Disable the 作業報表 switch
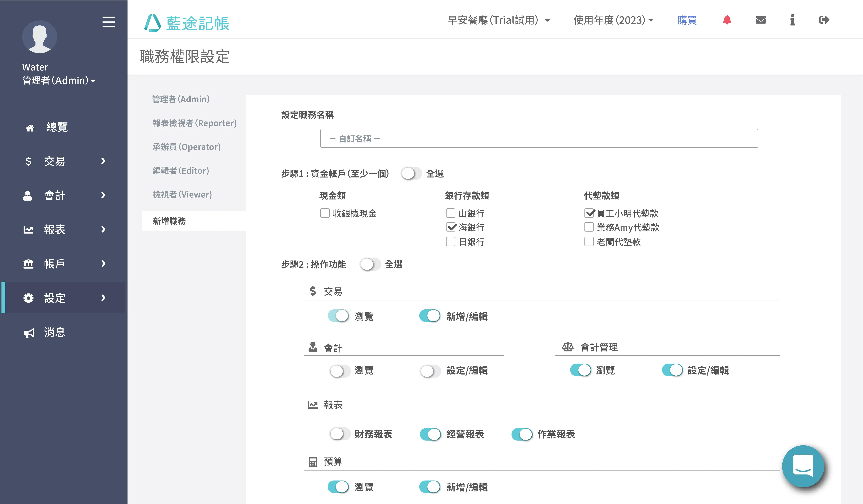This screenshot has width=863, height=504. [x=522, y=434]
